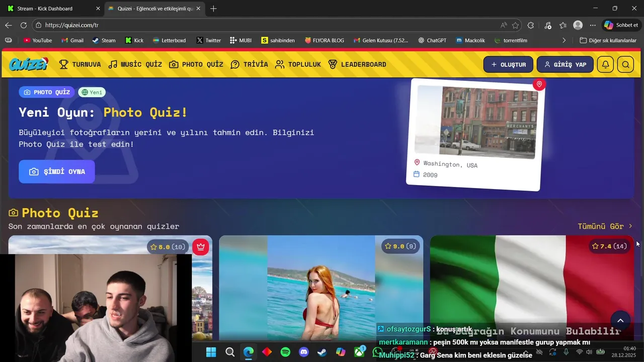This screenshot has width=644, height=362.
Task: Expand hidden bookmarks chevron
Action: (564, 40)
